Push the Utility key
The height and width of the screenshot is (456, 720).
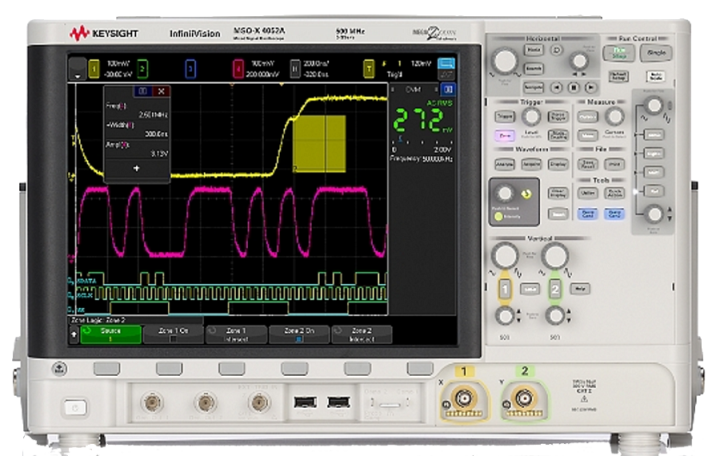point(588,193)
